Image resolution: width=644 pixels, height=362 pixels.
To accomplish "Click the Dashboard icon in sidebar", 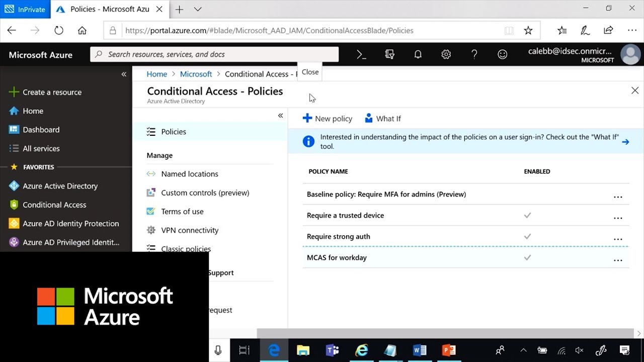I will click(x=14, y=130).
